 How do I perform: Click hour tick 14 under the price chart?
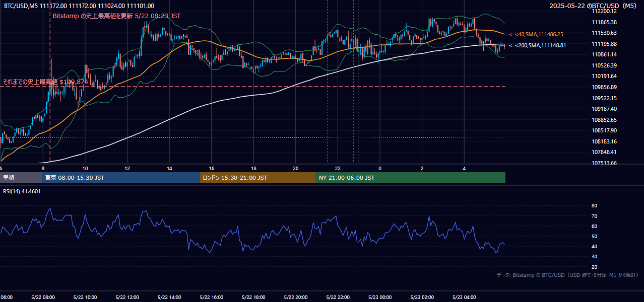tap(169, 169)
